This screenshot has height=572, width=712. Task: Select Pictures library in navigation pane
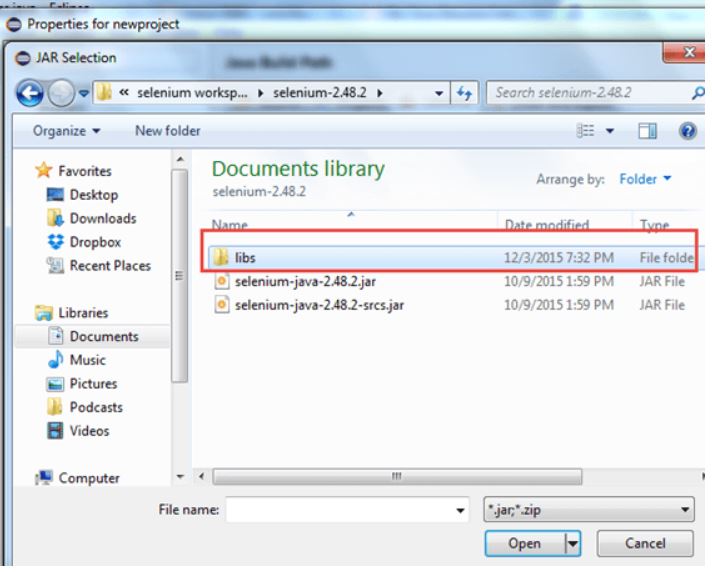tap(94, 384)
